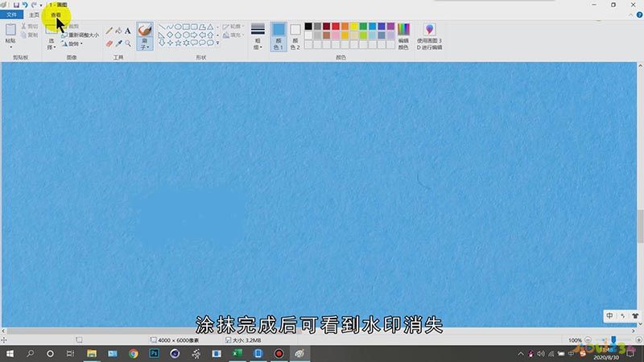Open the Windows Start menu

10,353
